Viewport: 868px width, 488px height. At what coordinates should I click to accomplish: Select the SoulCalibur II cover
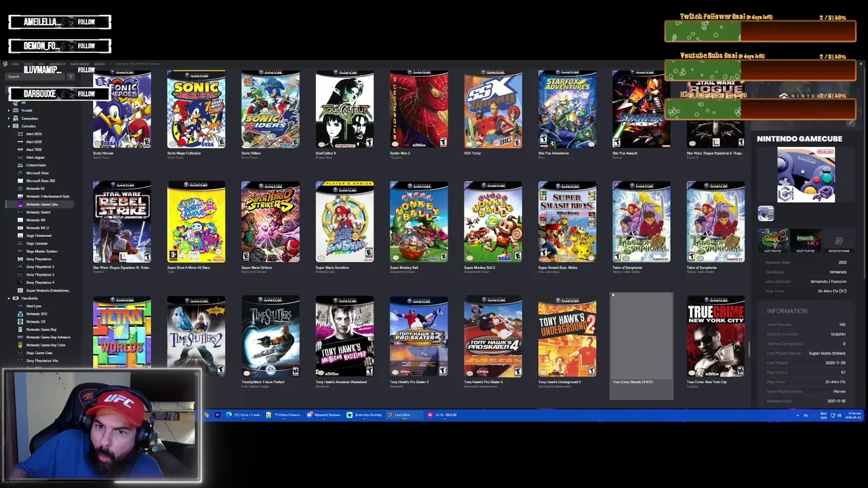coord(344,109)
